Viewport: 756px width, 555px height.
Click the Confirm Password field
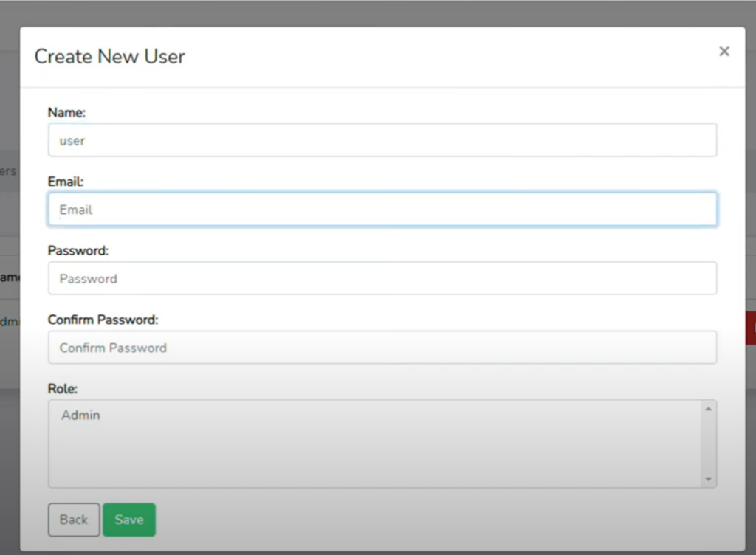[382, 348]
